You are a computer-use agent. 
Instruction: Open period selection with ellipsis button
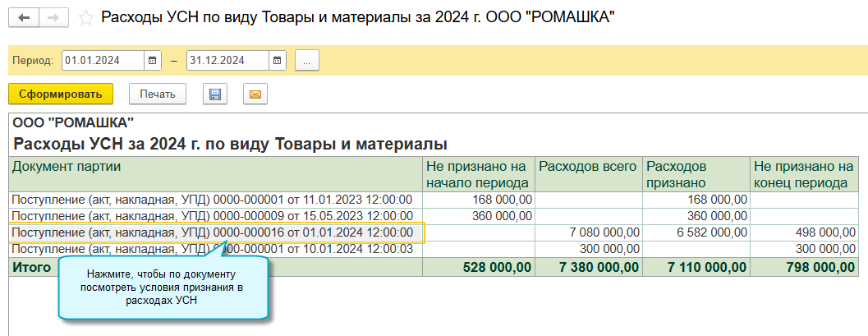[x=306, y=61]
